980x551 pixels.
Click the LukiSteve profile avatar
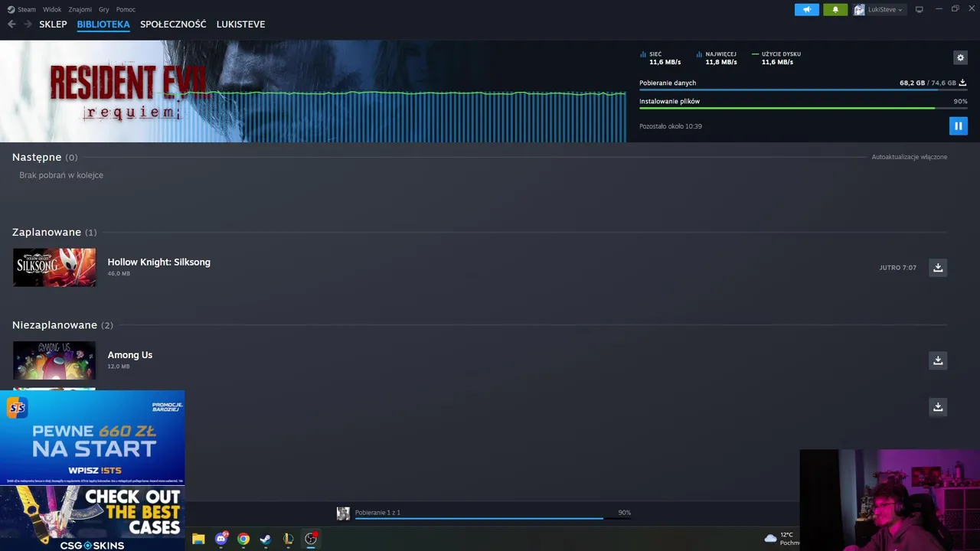coord(859,9)
